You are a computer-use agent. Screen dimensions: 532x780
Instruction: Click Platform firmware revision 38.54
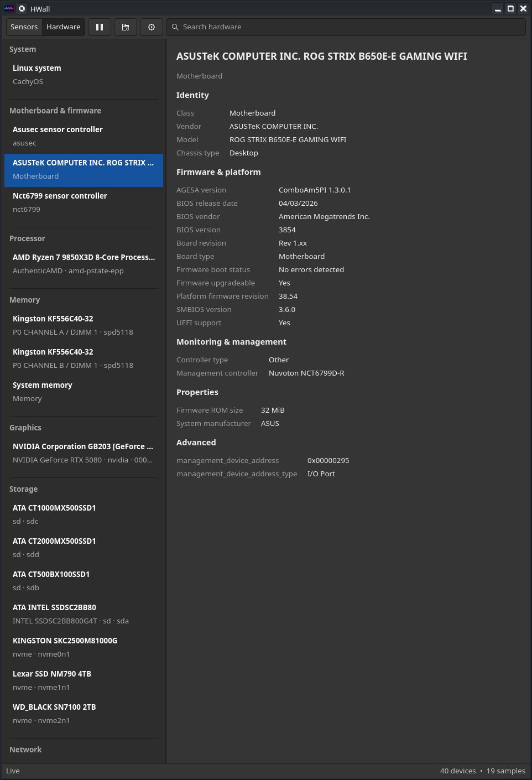point(288,296)
